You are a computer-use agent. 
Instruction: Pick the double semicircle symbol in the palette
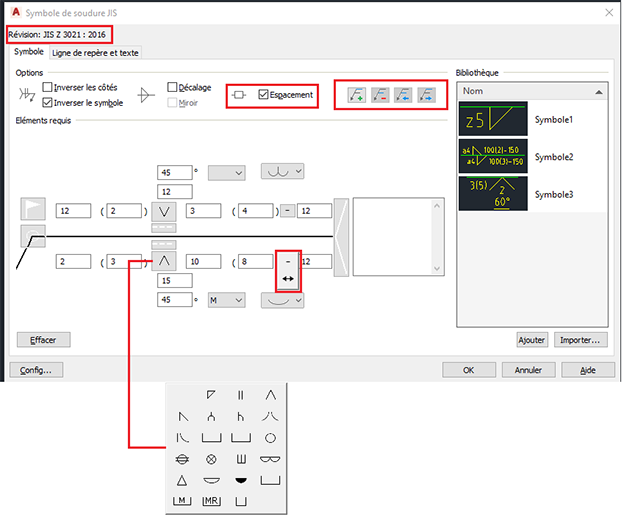(270, 459)
